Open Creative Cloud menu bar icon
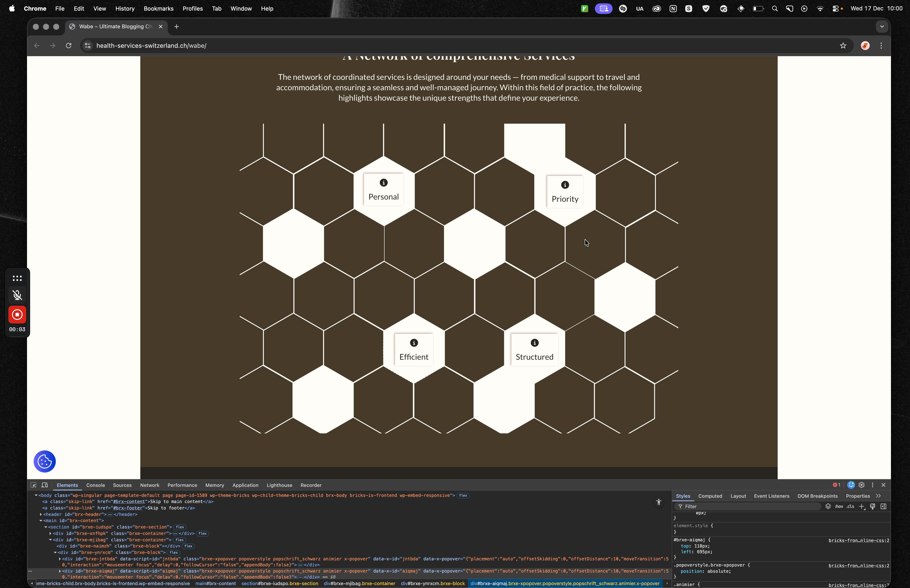This screenshot has width=910, height=588. pos(656,8)
